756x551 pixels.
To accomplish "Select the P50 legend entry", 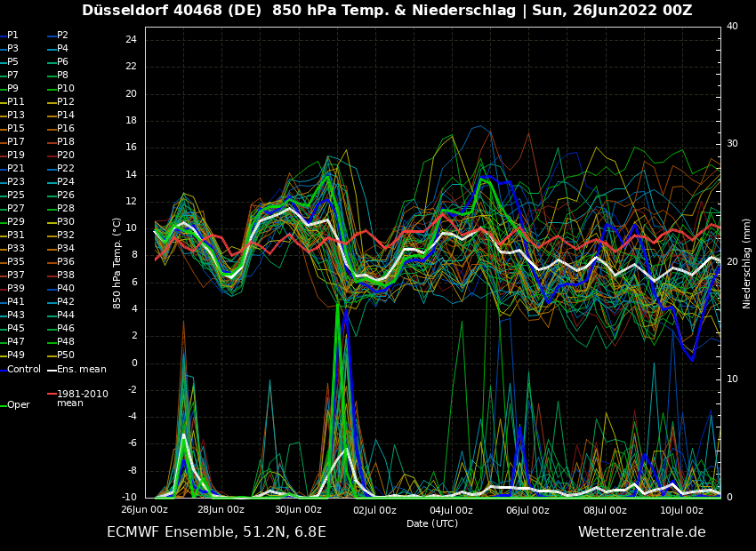I will click(x=66, y=355).
